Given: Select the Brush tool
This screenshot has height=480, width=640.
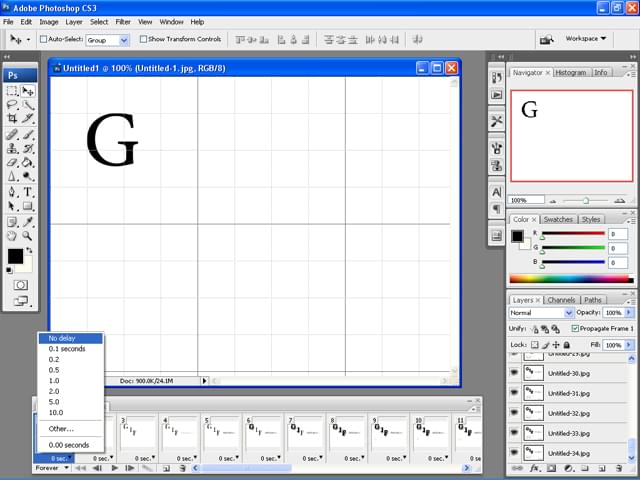Looking at the screenshot, I should pyautogui.click(x=28, y=134).
